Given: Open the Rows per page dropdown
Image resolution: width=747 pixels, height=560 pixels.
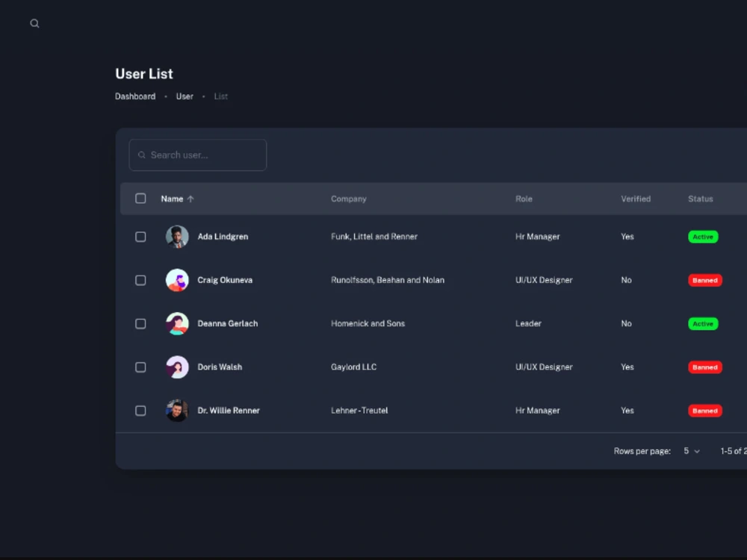Looking at the screenshot, I should pyautogui.click(x=692, y=451).
